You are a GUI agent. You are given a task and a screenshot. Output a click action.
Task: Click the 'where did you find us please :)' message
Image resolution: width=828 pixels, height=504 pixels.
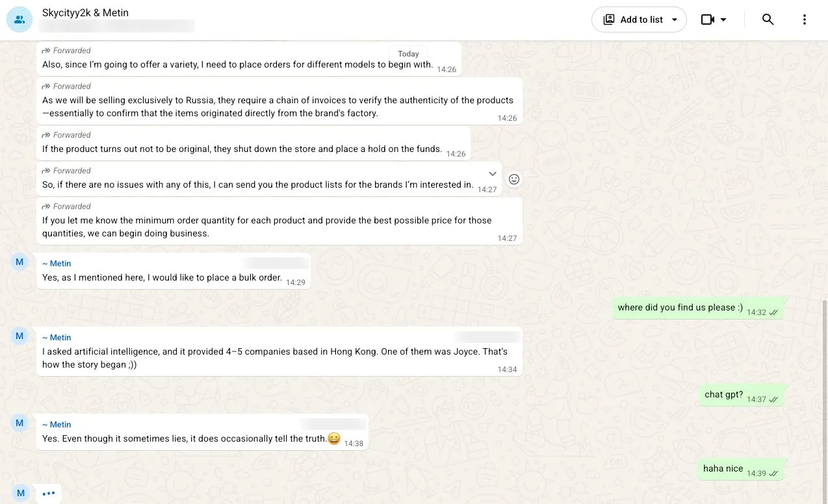698,309
